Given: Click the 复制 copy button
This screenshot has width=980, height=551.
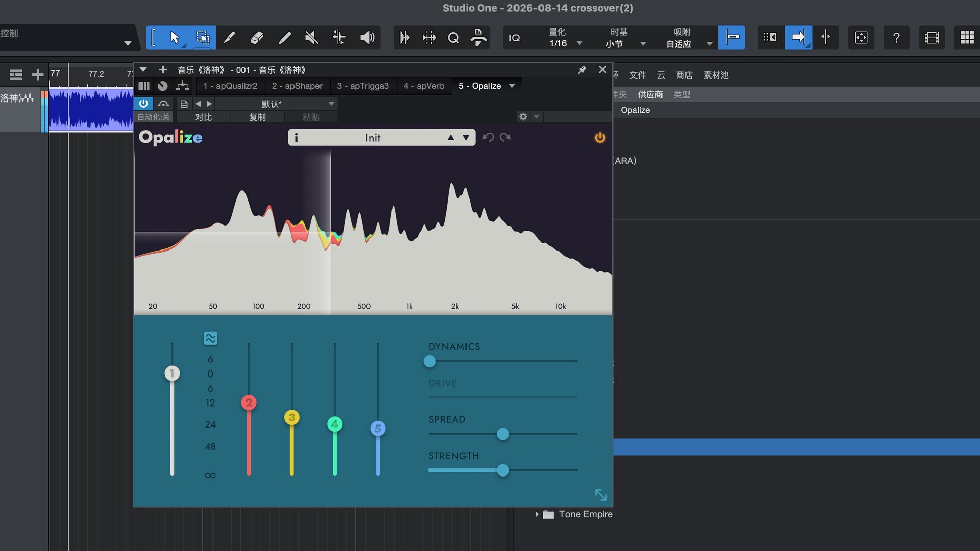Looking at the screenshot, I should [x=257, y=117].
